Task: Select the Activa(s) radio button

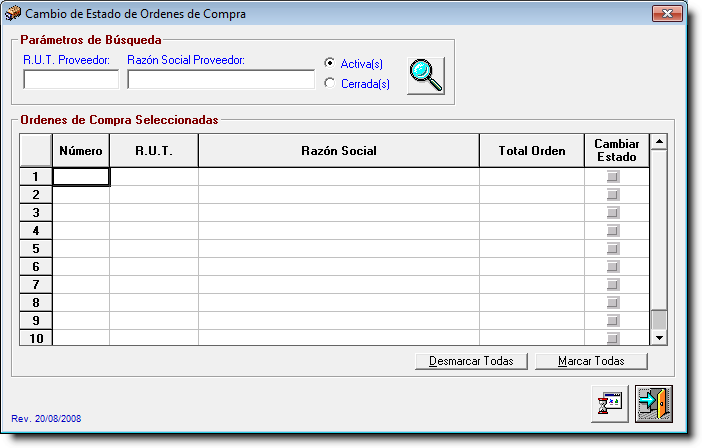Action: tap(330, 63)
